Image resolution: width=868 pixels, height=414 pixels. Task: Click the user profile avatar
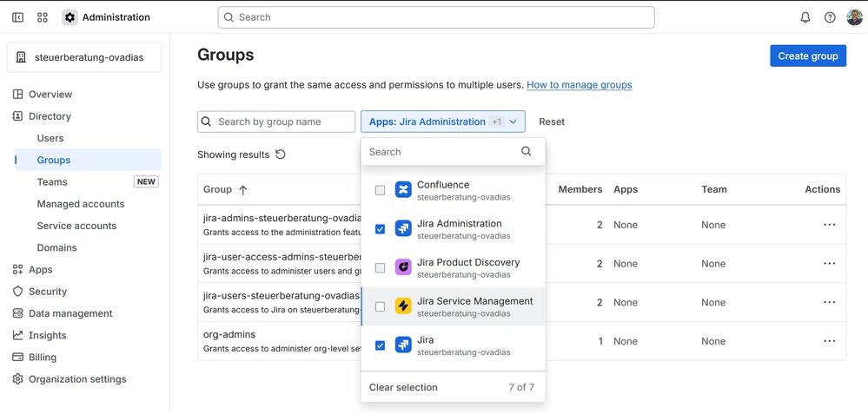point(854,17)
